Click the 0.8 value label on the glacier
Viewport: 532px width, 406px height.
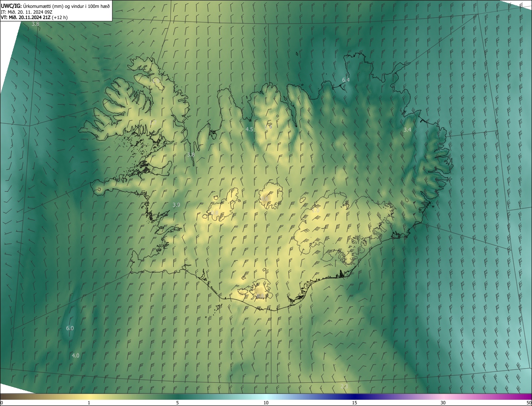pyautogui.click(x=214, y=213)
